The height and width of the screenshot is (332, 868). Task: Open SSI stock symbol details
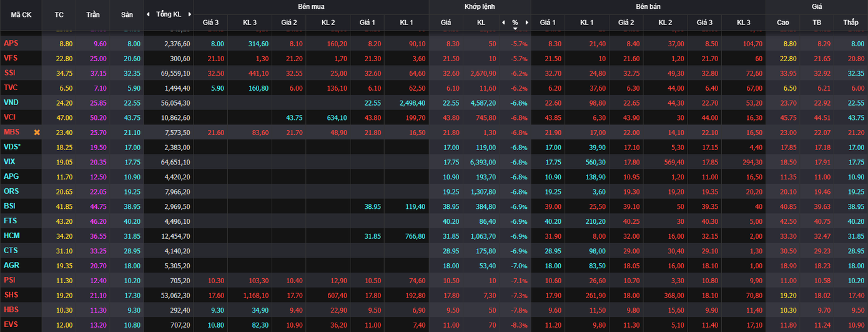tap(10, 73)
